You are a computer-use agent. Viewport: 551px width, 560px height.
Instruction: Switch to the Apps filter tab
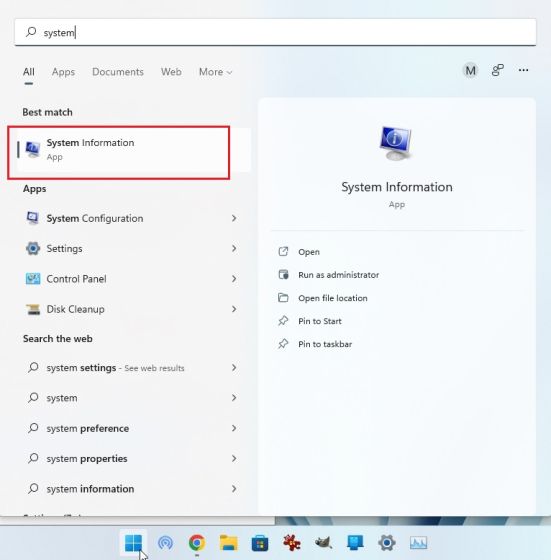pos(63,72)
